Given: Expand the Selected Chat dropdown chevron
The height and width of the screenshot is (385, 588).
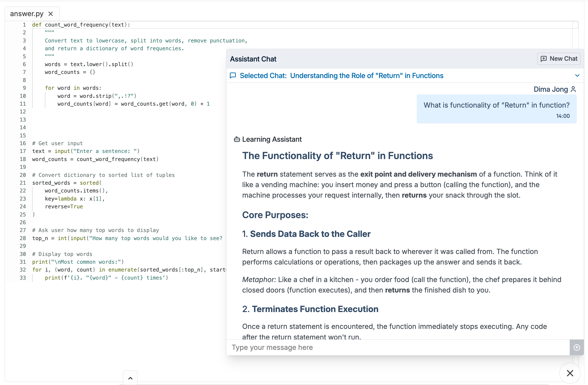Looking at the screenshot, I should 577,76.
